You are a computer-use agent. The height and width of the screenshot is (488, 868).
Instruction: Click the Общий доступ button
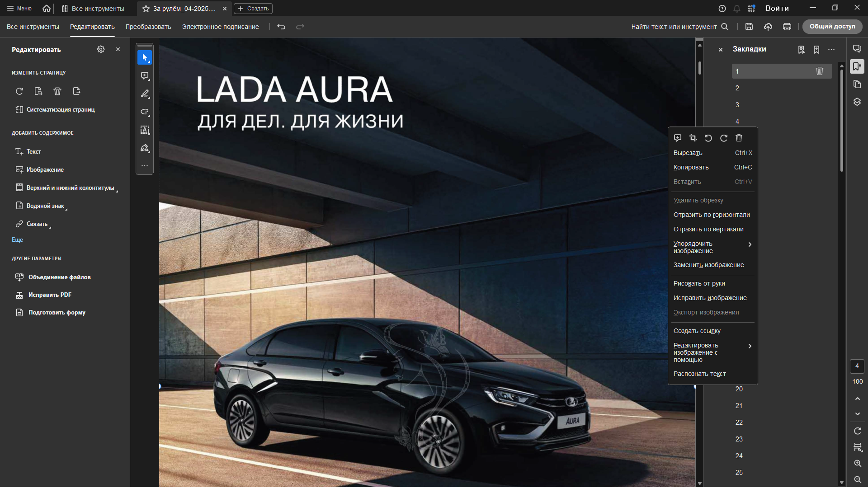pos(832,27)
